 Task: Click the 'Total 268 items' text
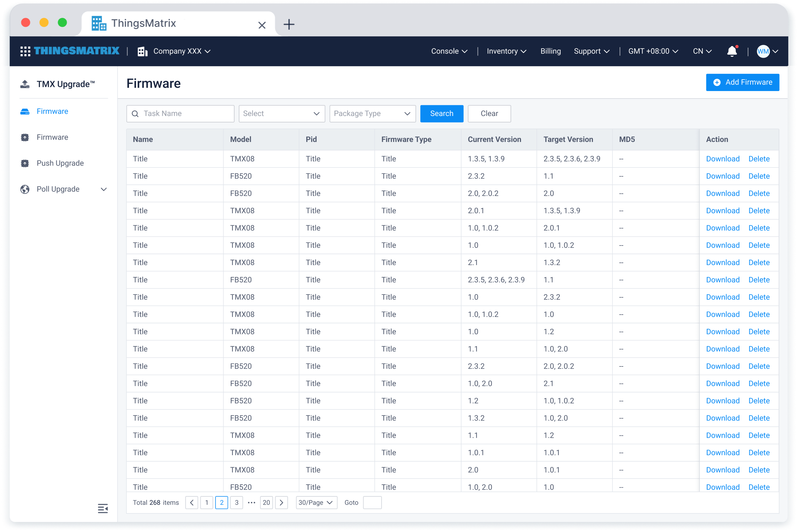pyautogui.click(x=156, y=503)
